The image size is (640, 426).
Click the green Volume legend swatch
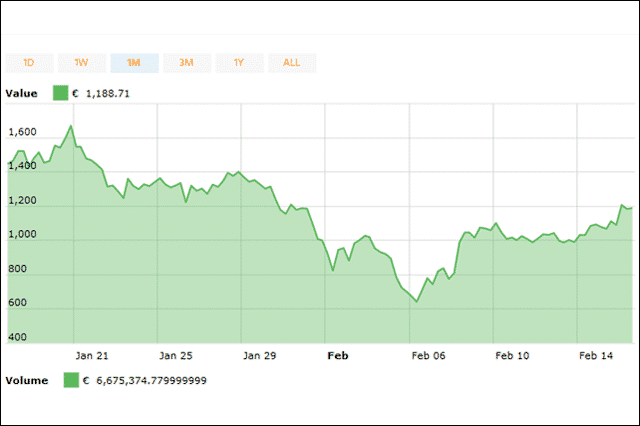(x=71, y=380)
